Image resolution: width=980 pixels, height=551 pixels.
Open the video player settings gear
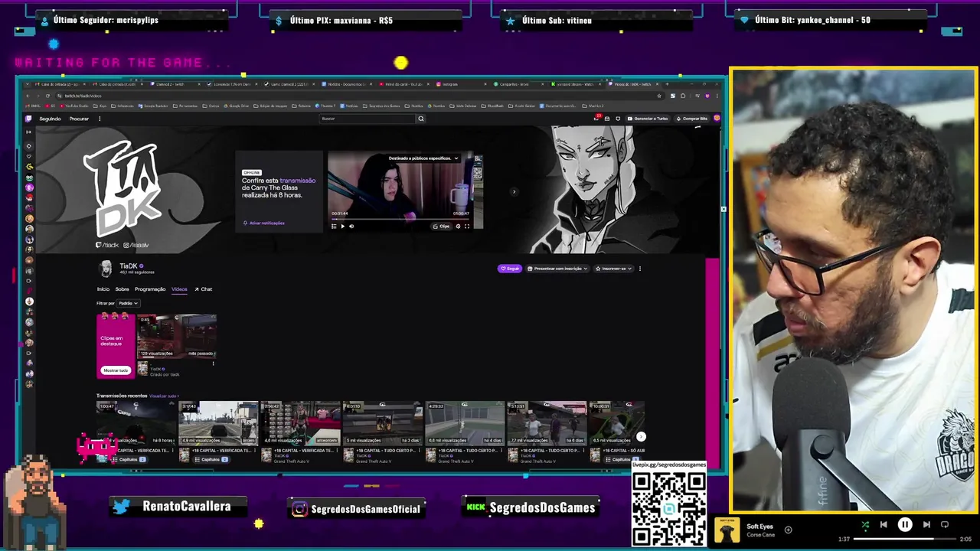click(458, 226)
